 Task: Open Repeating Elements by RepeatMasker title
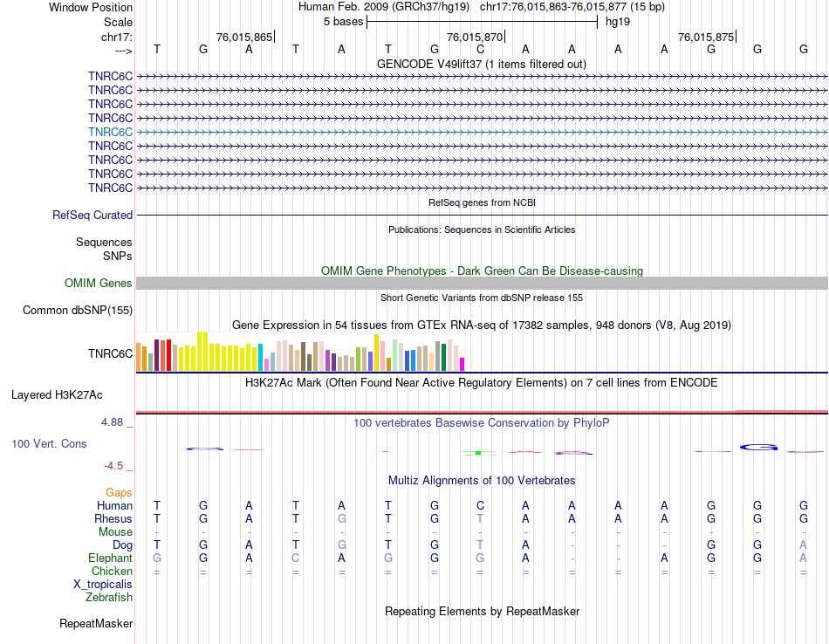click(482, 612)
